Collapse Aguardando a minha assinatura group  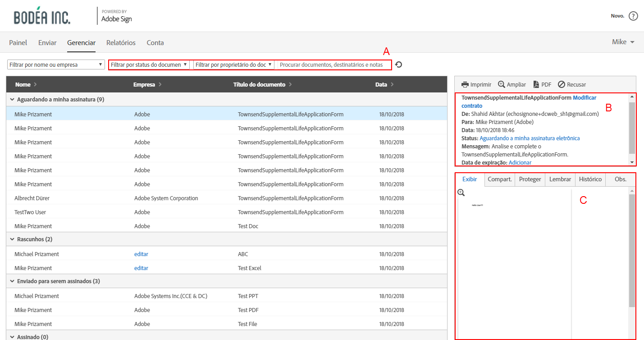point(12,99)
